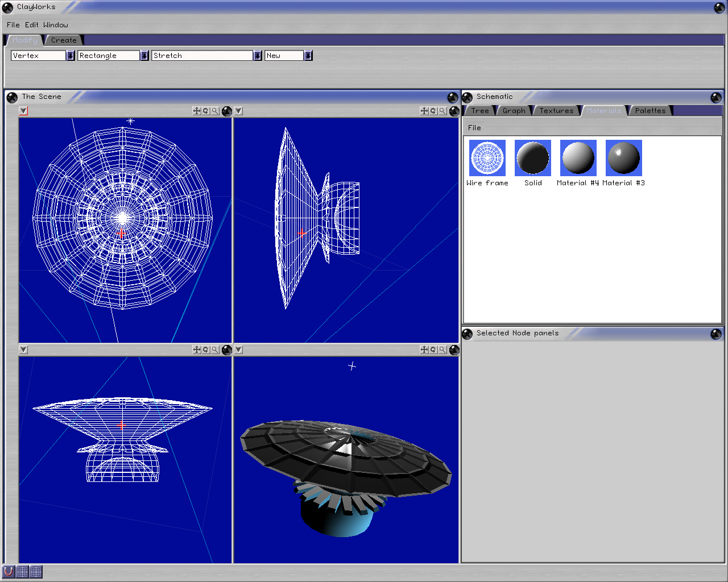Select the Material #4 swatch
This screenshot has width=728, height=582.
point(578,158)
